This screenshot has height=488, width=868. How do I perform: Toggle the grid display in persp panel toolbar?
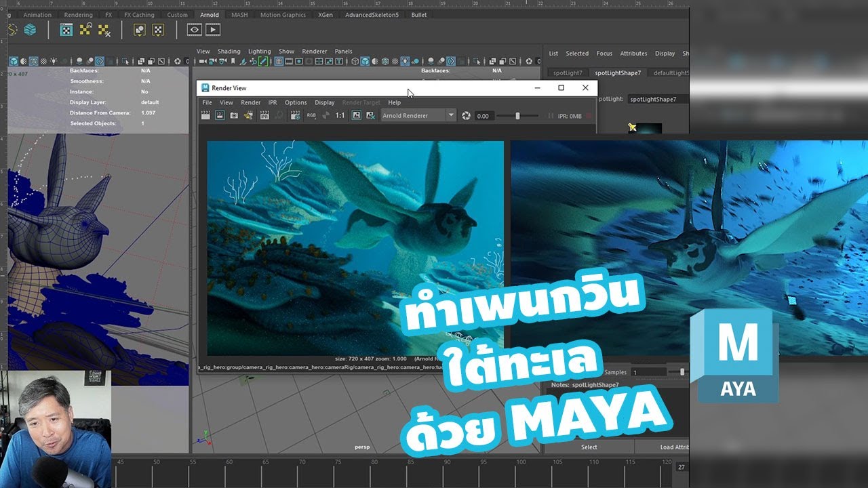point(279,61)
